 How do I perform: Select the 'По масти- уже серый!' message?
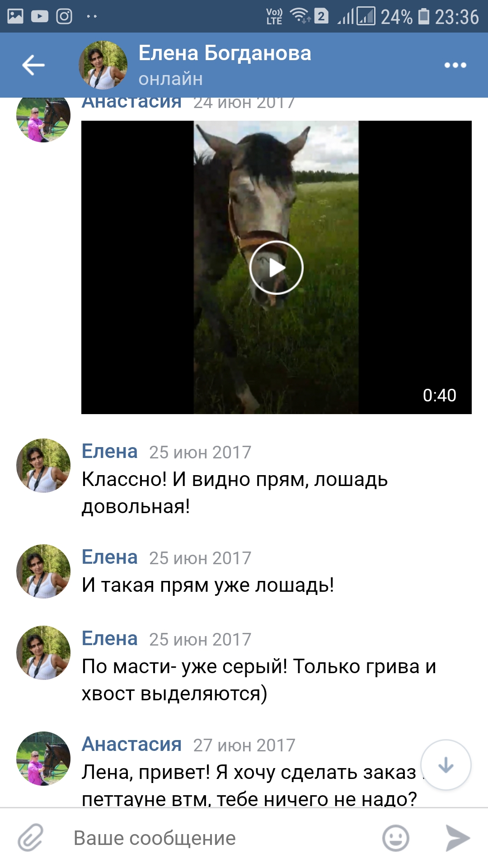point(259,680)
